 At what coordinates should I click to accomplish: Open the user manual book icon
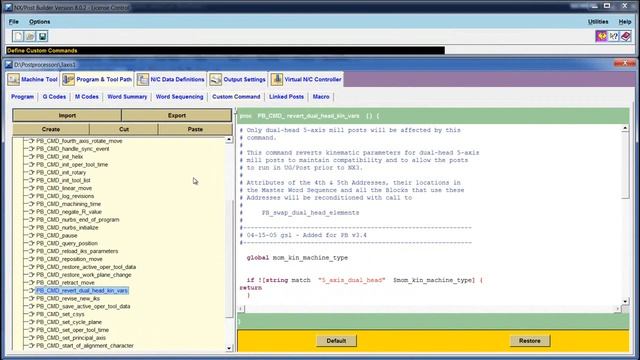[626, 36]
